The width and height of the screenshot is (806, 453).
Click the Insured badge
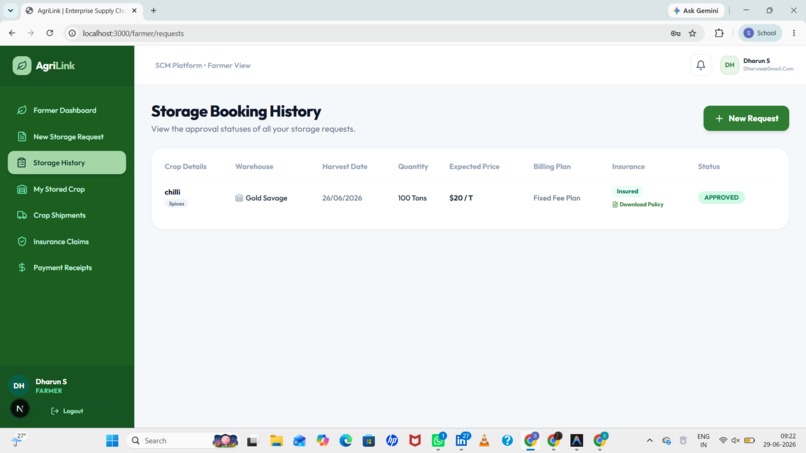627,191
